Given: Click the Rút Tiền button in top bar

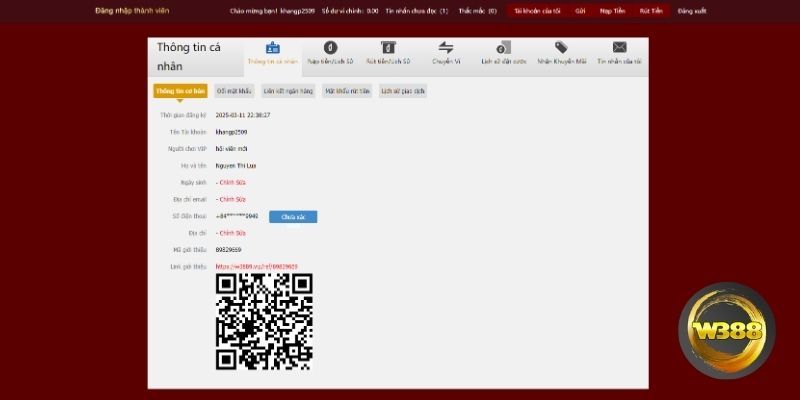Looking at the screenshot, I should pos(651,11).
